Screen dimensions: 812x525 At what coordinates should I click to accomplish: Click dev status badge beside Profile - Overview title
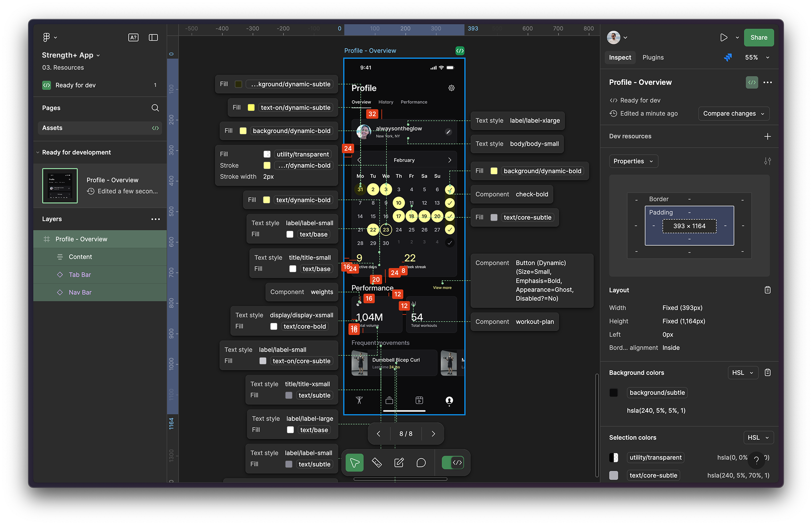751,82
